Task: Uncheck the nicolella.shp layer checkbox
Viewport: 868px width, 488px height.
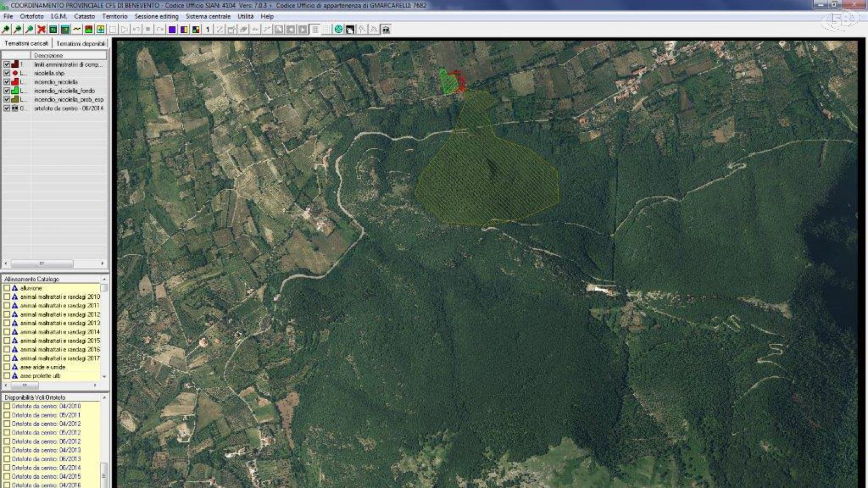Action: pyautogui.click(x=7, y=73)
